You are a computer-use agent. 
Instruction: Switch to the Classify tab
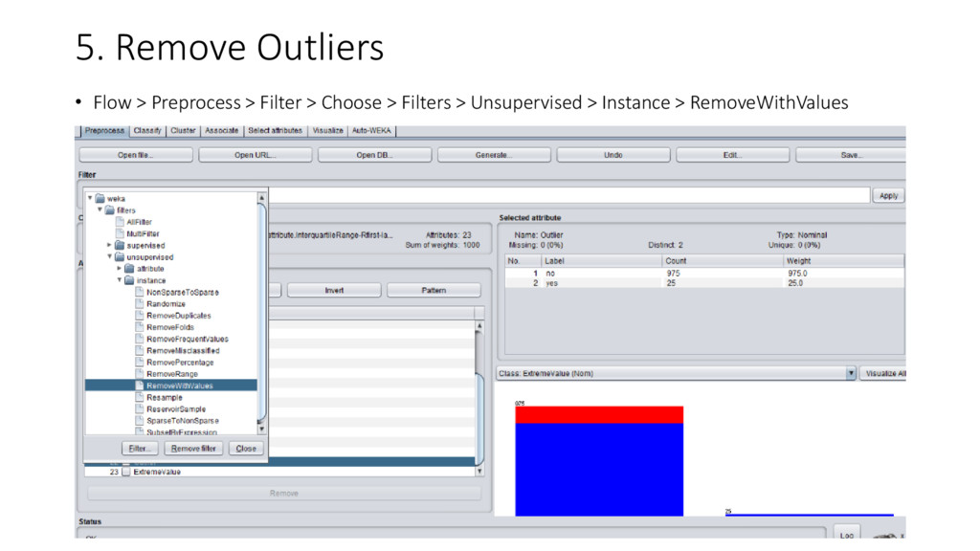pos(147,130)
